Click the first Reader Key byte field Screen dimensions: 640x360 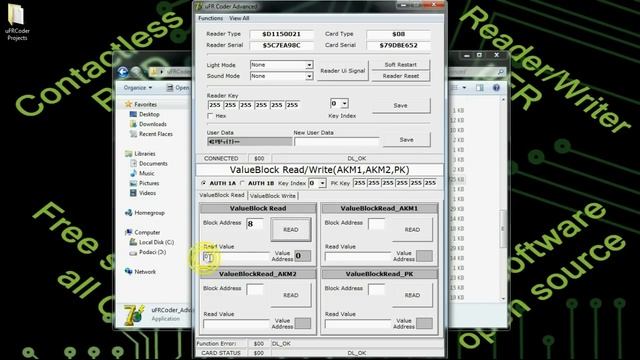coord(215,105)
